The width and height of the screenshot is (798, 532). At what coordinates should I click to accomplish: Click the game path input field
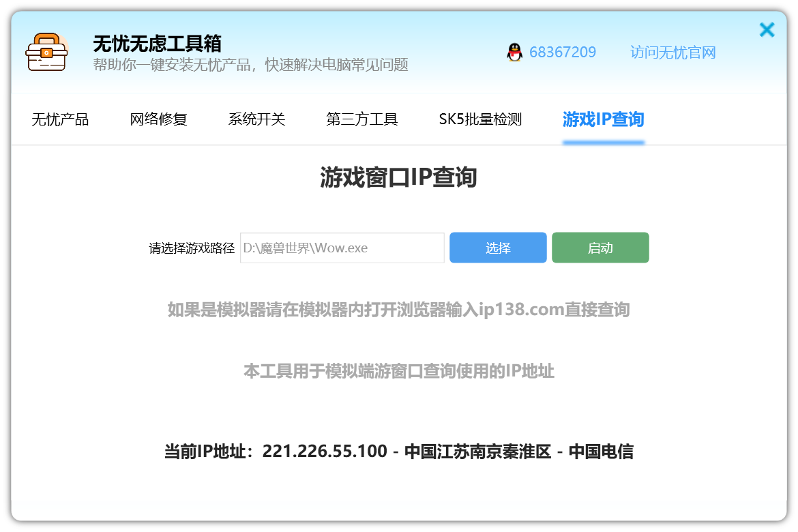[x=342, y=248]
